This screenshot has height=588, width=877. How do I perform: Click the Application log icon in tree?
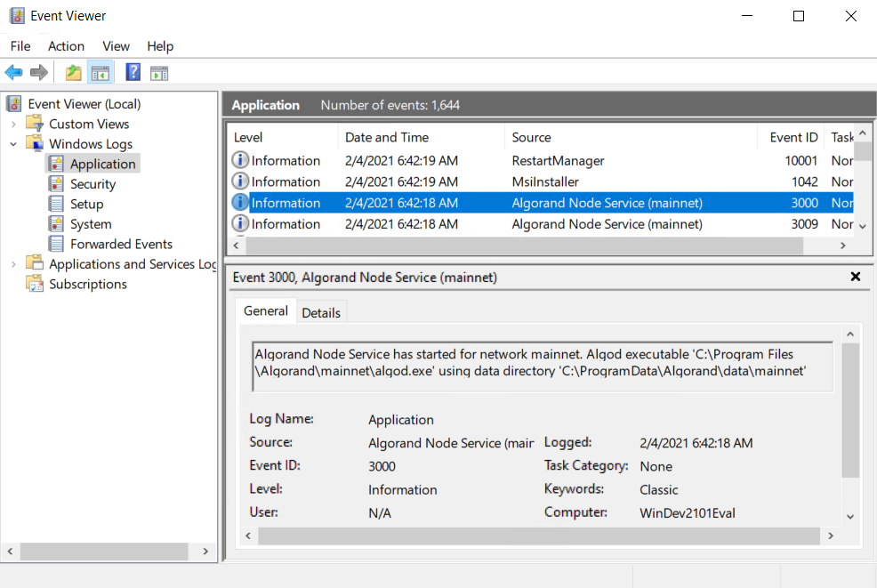[56, 164]
